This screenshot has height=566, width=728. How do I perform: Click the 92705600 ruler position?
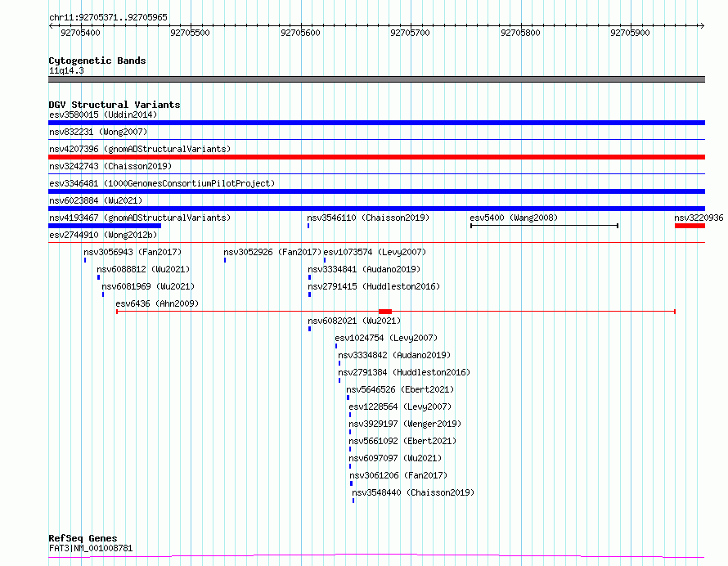[300, 33]
